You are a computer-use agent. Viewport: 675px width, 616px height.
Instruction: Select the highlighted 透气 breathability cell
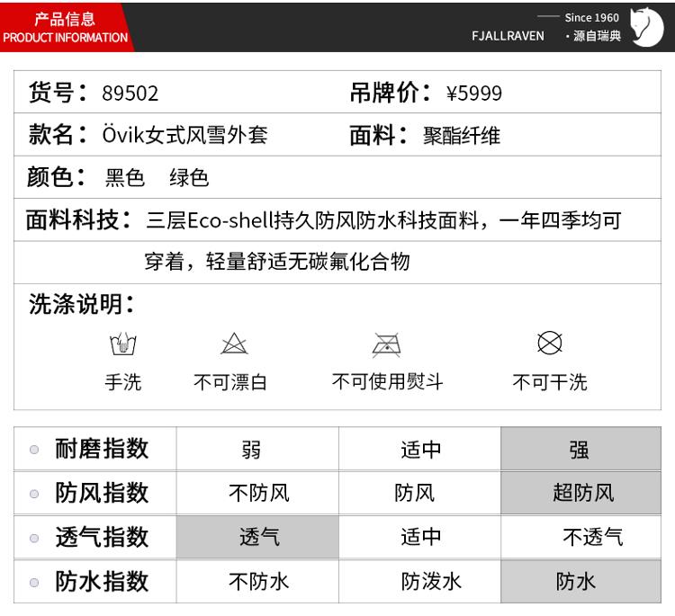[258, 538]
